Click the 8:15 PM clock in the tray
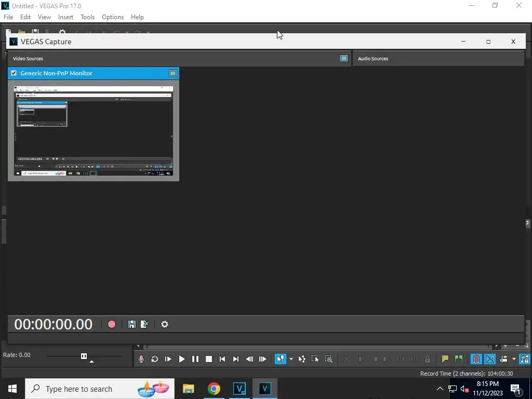The width and height of the screenshot is (532, 399). click(x=487, y=384)
